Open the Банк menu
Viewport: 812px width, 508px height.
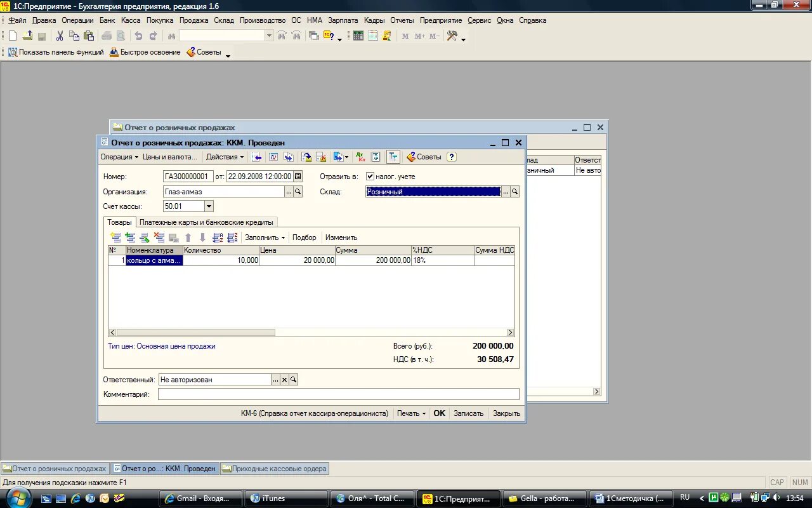pyautogui.click(x=107, y=20)
